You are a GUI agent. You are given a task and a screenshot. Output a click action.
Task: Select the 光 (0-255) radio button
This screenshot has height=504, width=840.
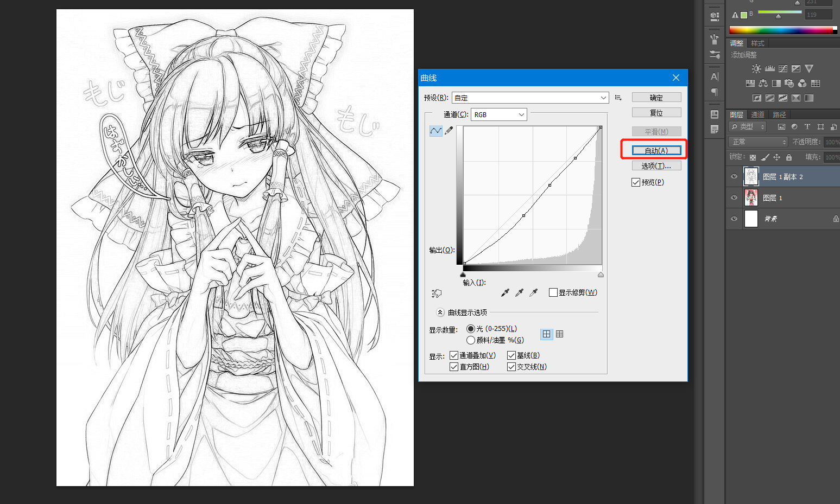471,329
